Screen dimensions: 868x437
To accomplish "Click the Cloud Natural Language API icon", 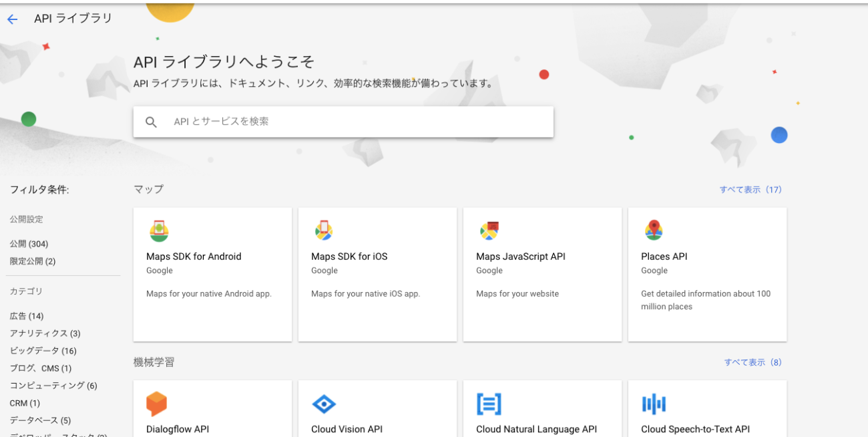I will point(489,404).
